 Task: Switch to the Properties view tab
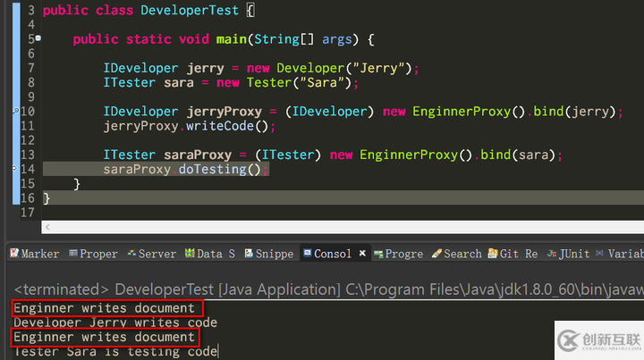pyautogui.click(x=93, y=254)
